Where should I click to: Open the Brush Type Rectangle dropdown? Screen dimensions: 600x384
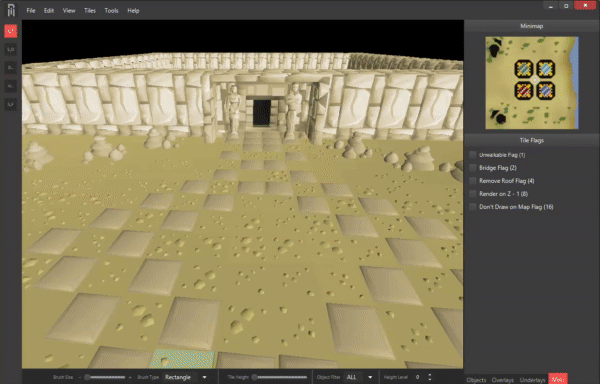point(186,377)
